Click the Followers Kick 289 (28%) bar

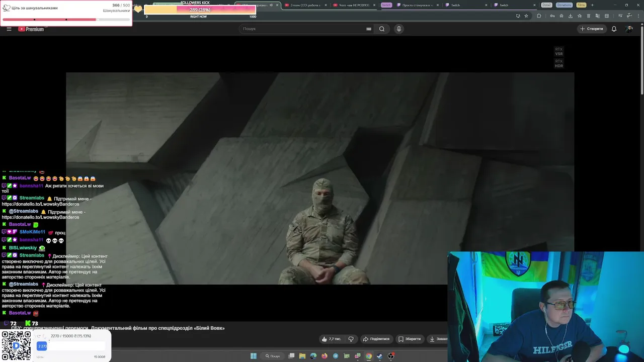pos(200,10)
